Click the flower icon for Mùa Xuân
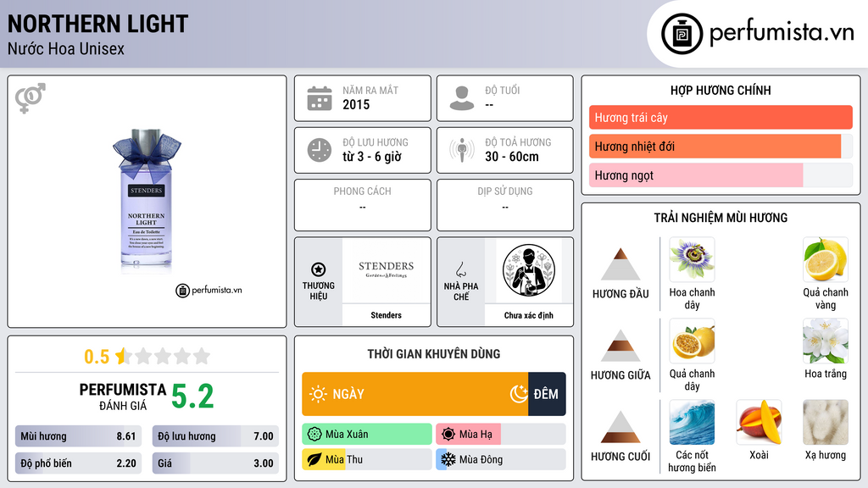868x488 pixels. [314, 435]
